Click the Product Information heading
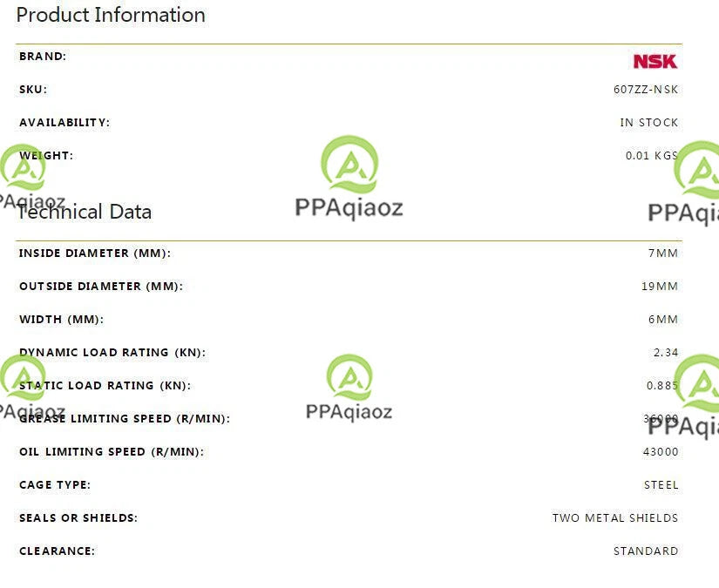The image size is (719, 588). pos(111,15)
